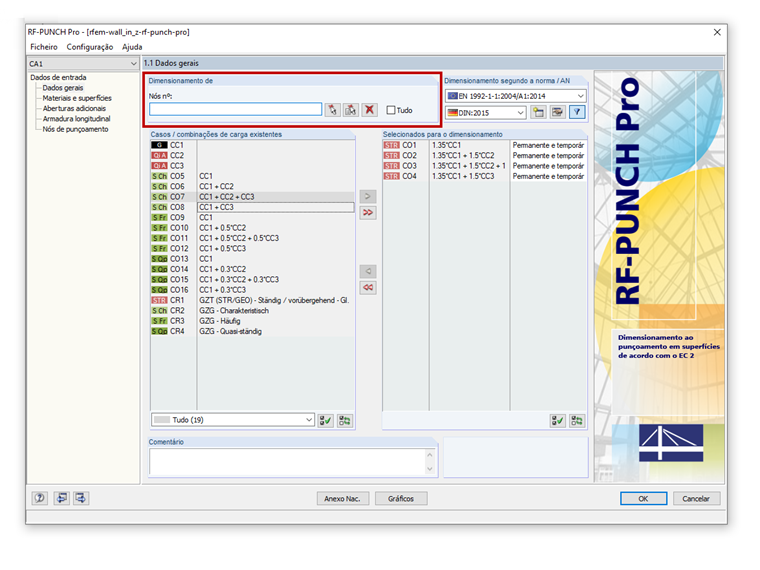Click invert selection icon under selected for design list
This screenshot has width=760, height=570.
(x=577, y=421)
